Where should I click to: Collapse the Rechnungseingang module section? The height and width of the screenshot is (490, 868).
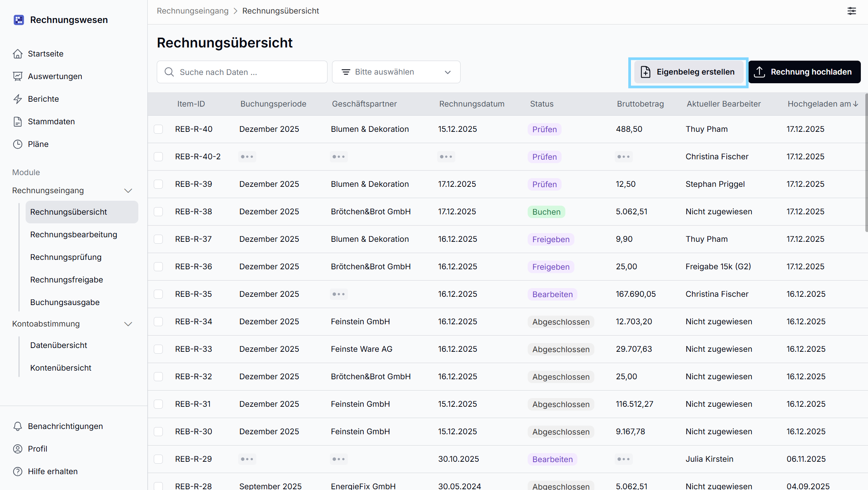(x=128, y=191)
